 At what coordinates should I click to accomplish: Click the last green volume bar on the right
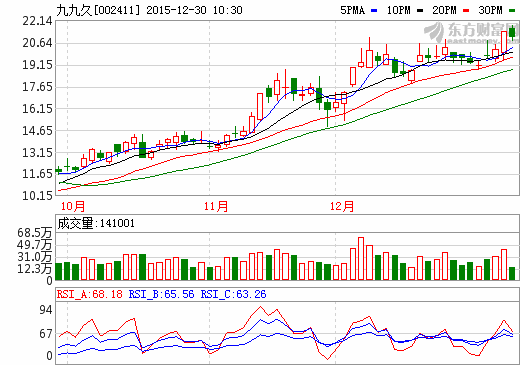coord(512,274)
